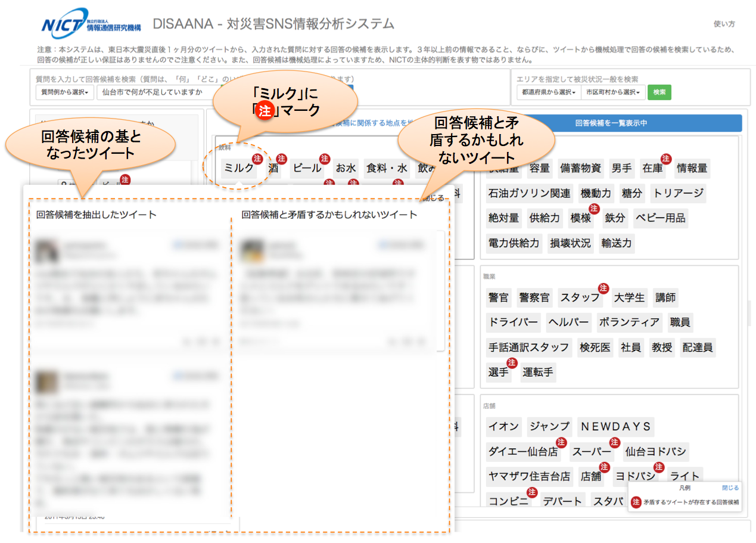The image size is (756, 543).
Task: Click the 職業 category label
Action: click(x=489, y=277)
